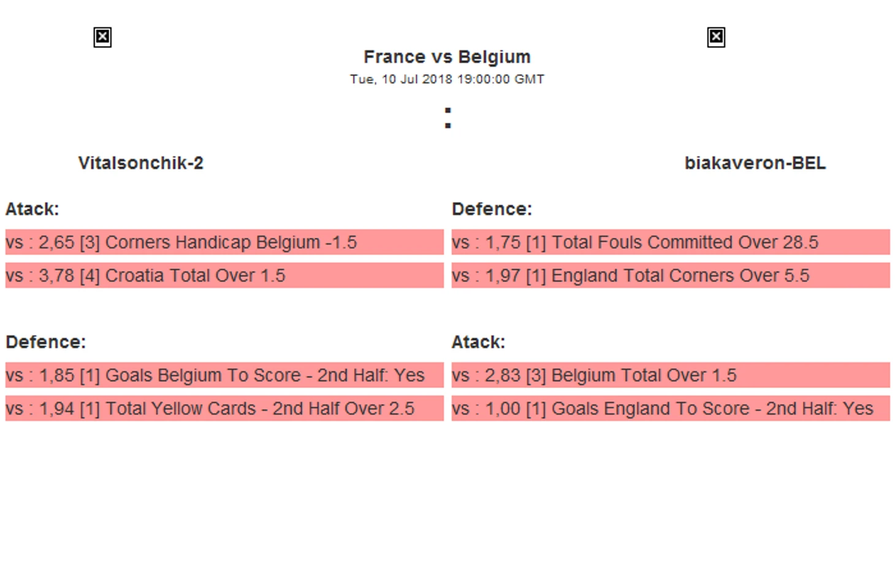Click the broken team image above Vitalsonchik-2
The image size is (895, 588).
point(102,37)
